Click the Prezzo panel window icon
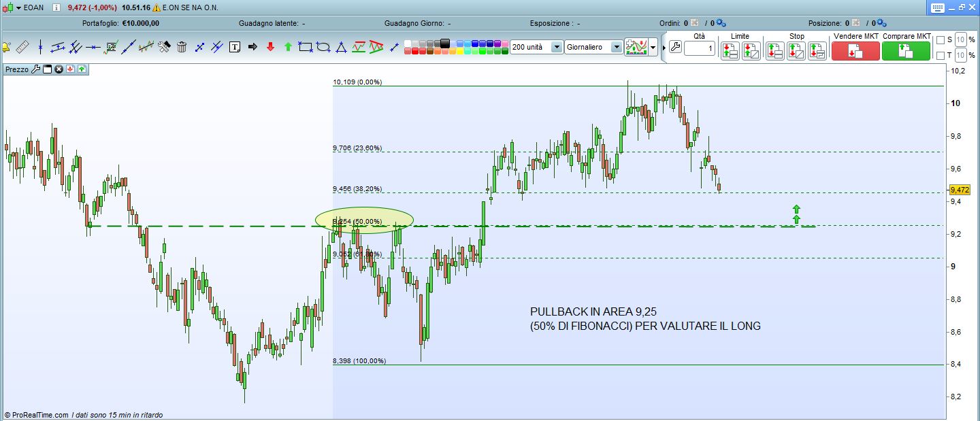980x421 pixels. tap(48, 69)
